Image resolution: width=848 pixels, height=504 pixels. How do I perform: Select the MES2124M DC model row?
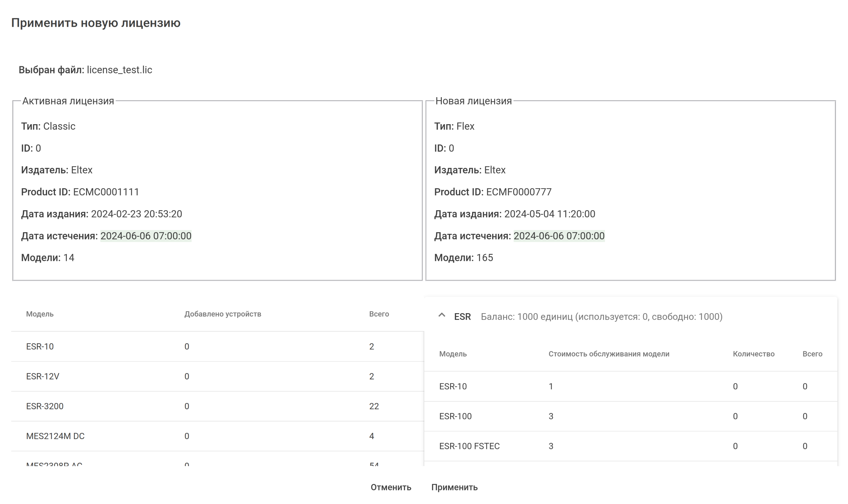(55, 436)
